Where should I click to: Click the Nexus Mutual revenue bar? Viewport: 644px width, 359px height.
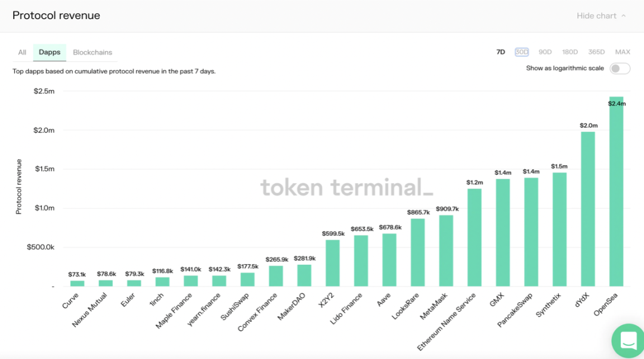point(106,283)
